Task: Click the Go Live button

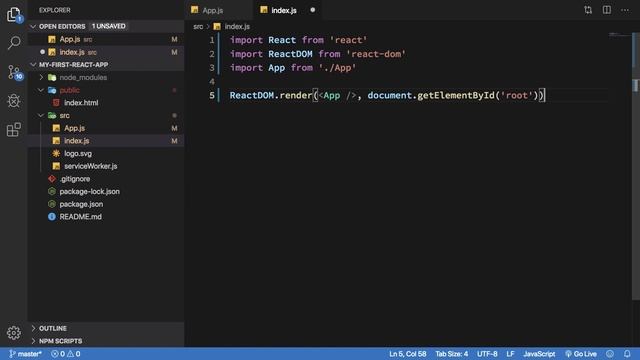Action: 581,354
